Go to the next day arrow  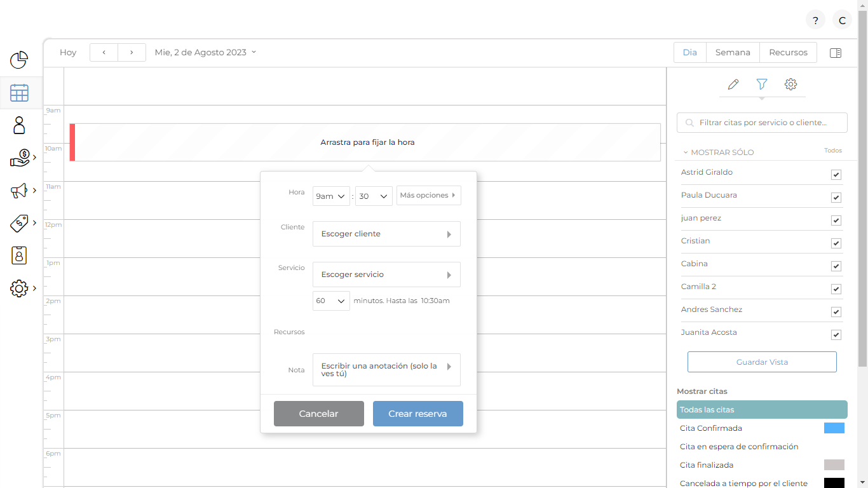tap(132, 52)
